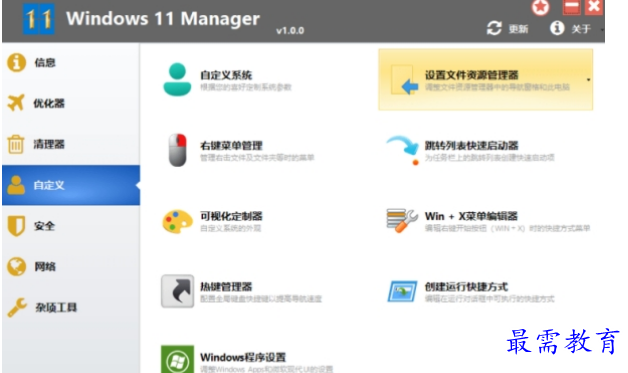Image resolution: width=628 pixels, height=373 pixels.
Task: Click the 信息 info circle icon in sidebar
Action: tap(16, 63)
